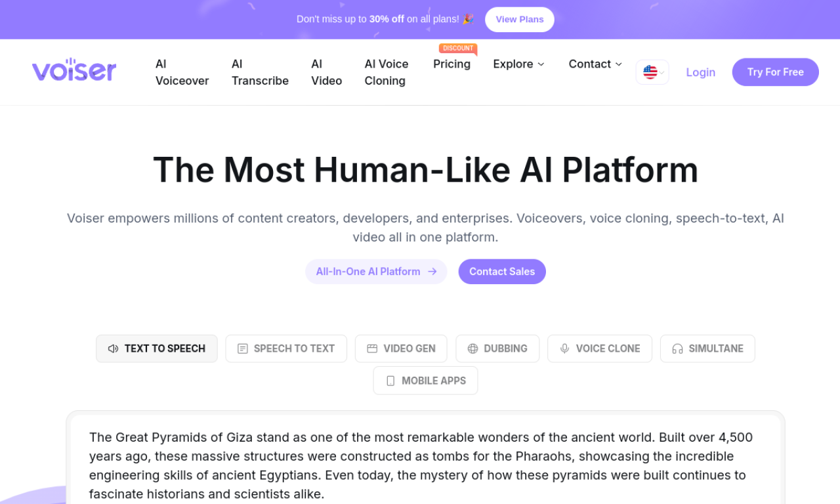Click the View Plans button
Screen dimensions: 840x504
tap(520, 20)
